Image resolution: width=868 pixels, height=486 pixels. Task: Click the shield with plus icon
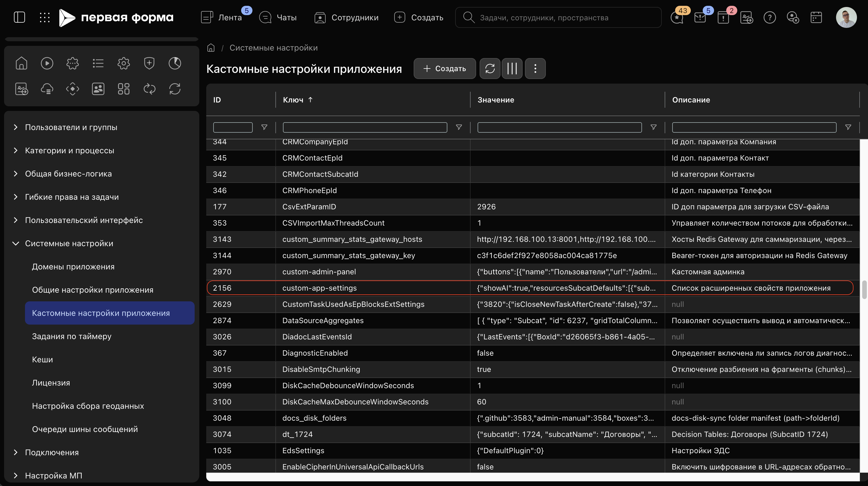[x=149, y=63]
